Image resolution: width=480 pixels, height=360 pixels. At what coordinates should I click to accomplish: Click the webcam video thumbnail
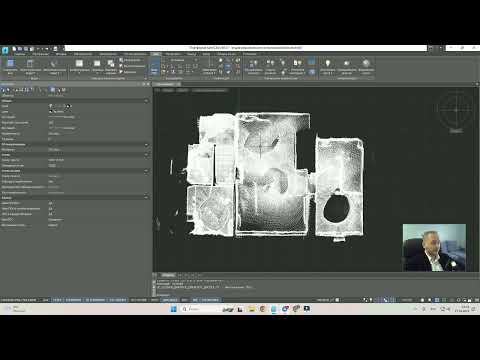(x=434, y=247)
